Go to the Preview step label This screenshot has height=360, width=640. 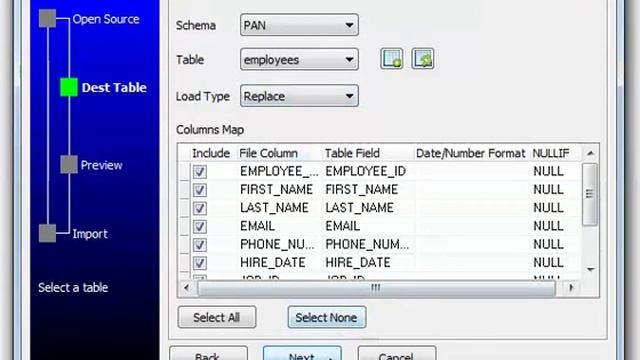tap(101, 165)
